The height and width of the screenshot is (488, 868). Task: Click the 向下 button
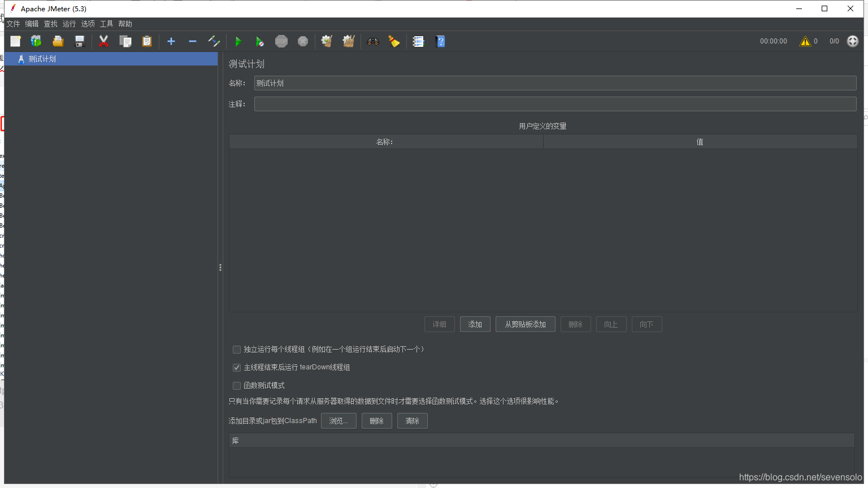[646, 324]
